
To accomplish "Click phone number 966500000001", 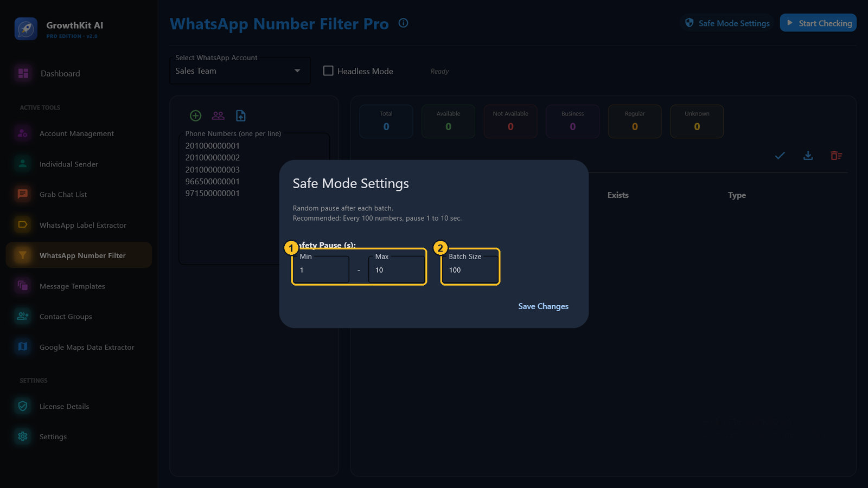I will [213, 182].
